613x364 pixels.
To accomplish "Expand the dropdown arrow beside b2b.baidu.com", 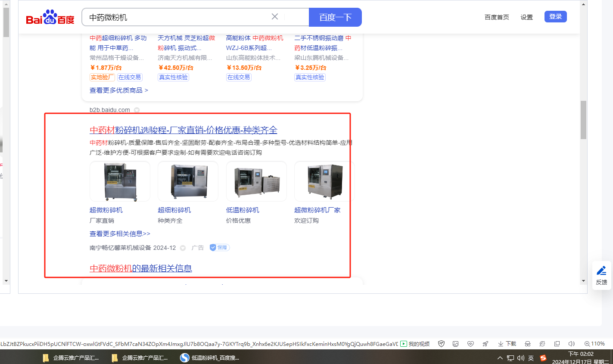I will (137, 110).
